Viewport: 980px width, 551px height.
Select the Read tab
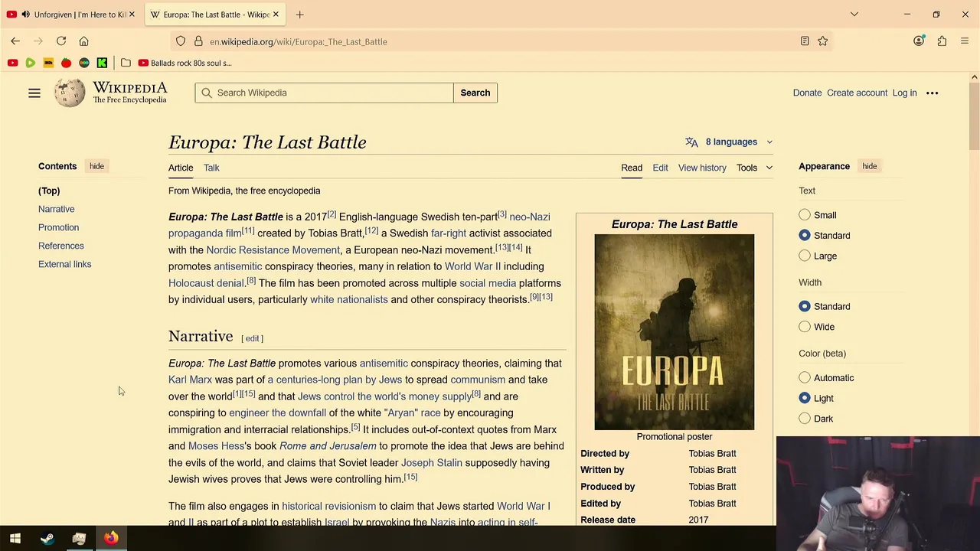pos(632,168)
